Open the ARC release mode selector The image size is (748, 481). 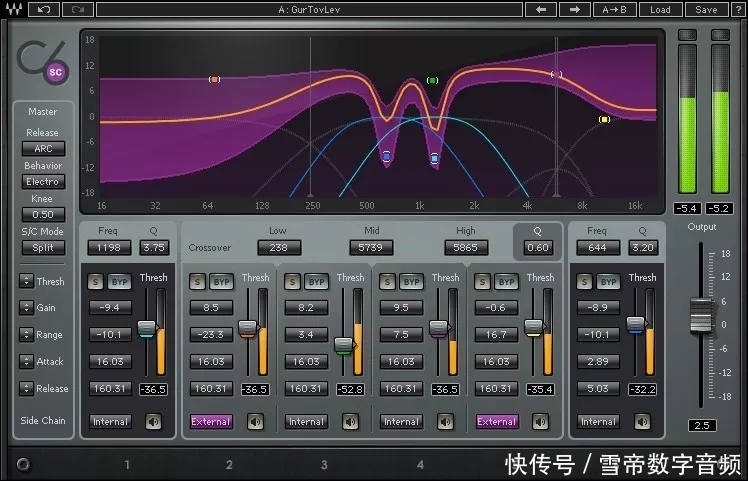(x=42, y=149)
